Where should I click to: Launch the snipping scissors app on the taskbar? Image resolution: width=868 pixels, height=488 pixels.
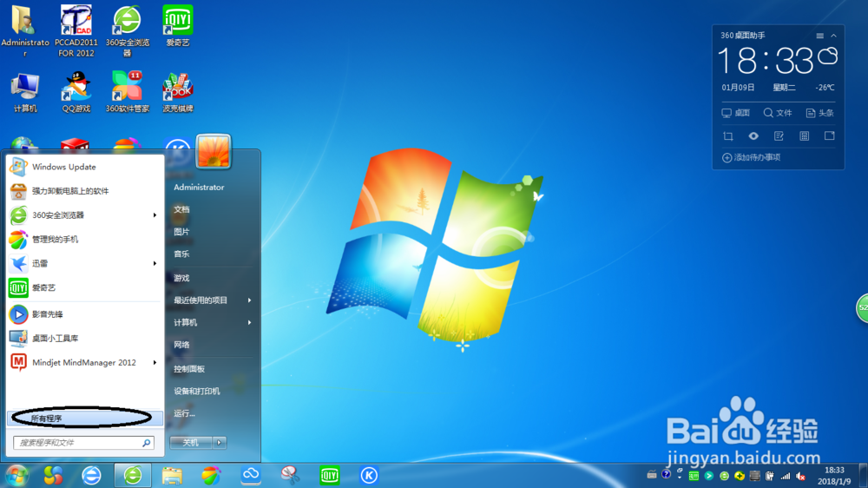[x=290, y=475]
